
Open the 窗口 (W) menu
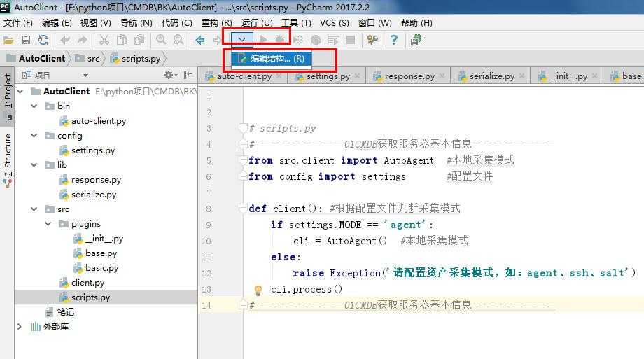(x=374, y=23)
